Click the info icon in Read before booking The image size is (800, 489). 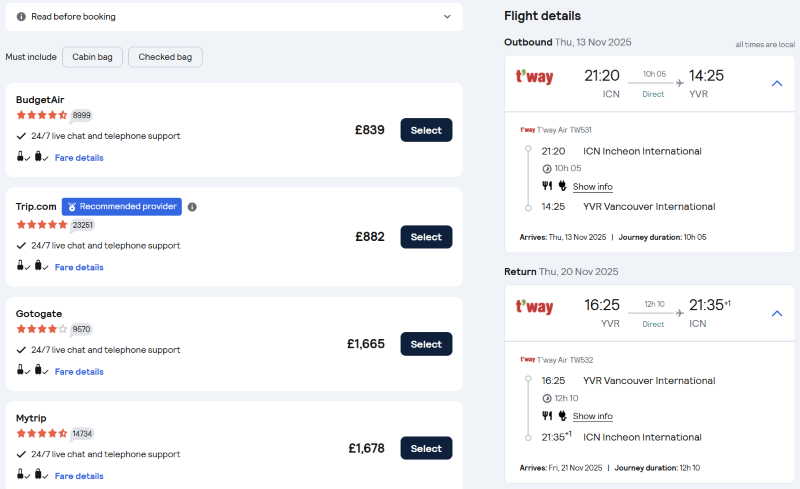click(22, 17)
